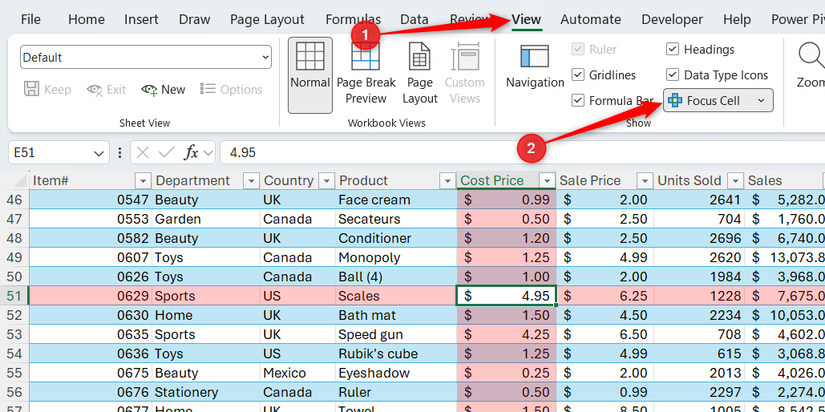This screenshot has height=412, width=825.
Task: Uncheck the Headings checkbox
Action: coord(673,49)
